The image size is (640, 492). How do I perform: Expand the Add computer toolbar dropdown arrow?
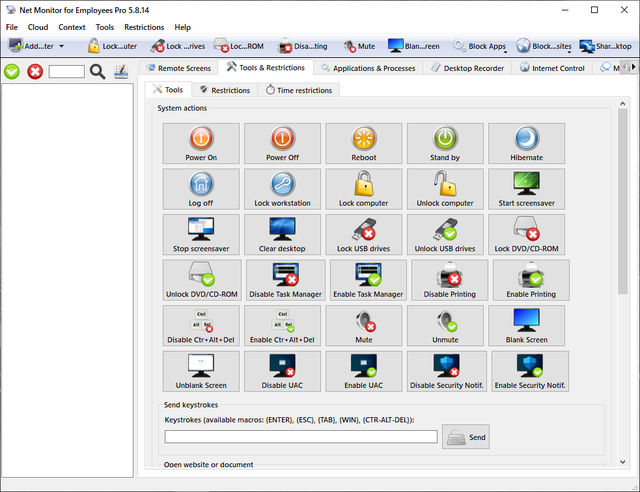(61, 46)
